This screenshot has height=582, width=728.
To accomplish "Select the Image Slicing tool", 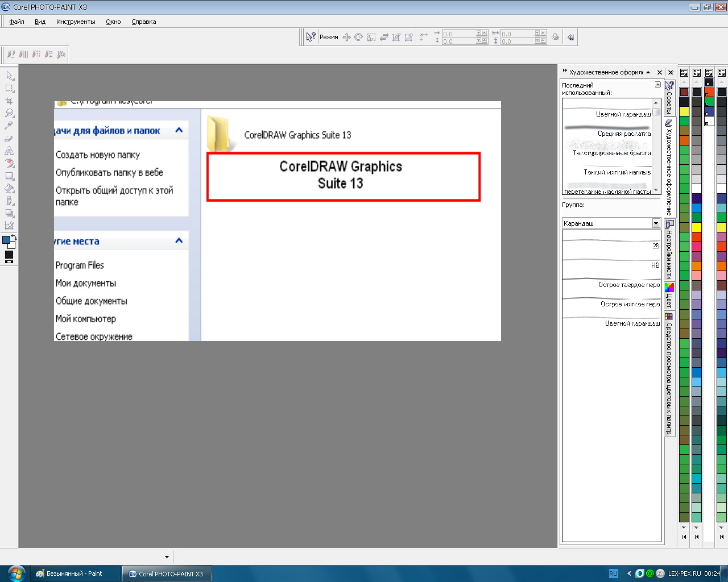I will pos(10,226).
